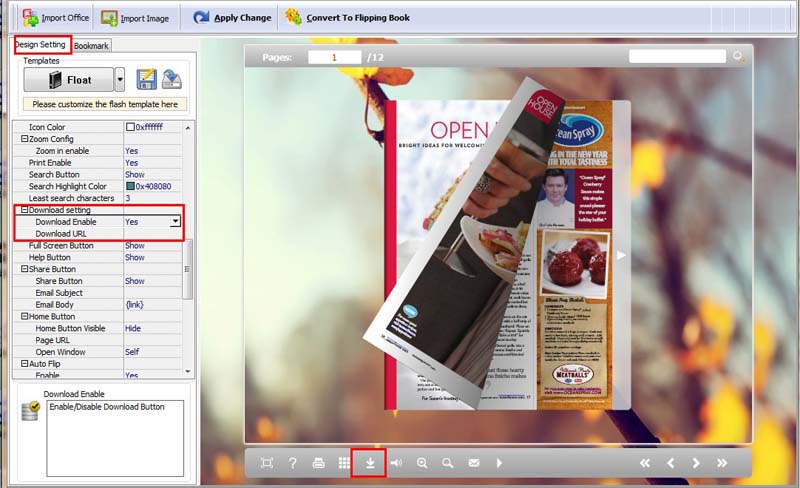
Task: Select the Search Button Show value
Action: tap(135, 174)
